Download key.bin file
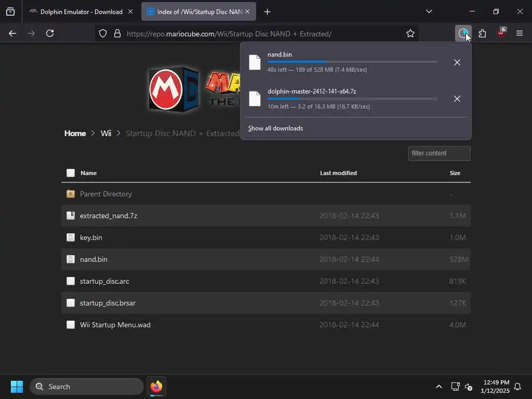The height and width of the screenshot is (399, 532). pyautogui.click(x=91, y=237)
